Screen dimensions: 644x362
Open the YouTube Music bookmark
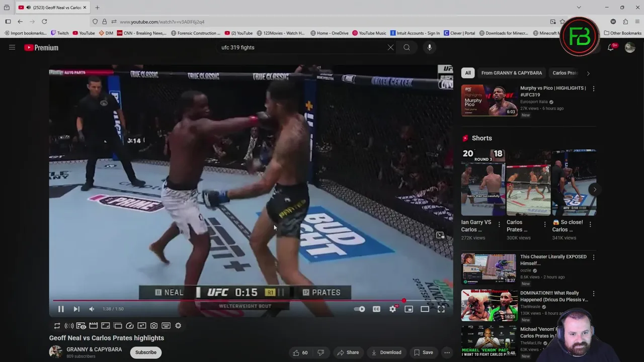pyautogui.click(x=369, y=33)
